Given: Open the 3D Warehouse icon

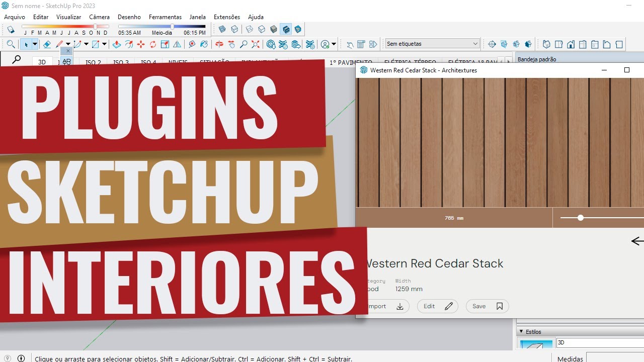Looking at the screenshot, I should pyautogui.click(x=271, y=44).
